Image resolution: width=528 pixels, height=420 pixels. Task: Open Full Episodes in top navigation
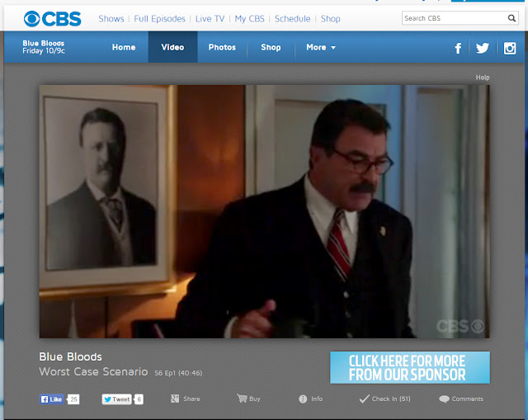(x=159, y=18)
